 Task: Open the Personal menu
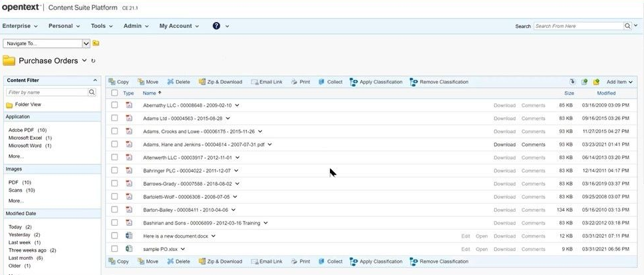(x=64, y=26)
